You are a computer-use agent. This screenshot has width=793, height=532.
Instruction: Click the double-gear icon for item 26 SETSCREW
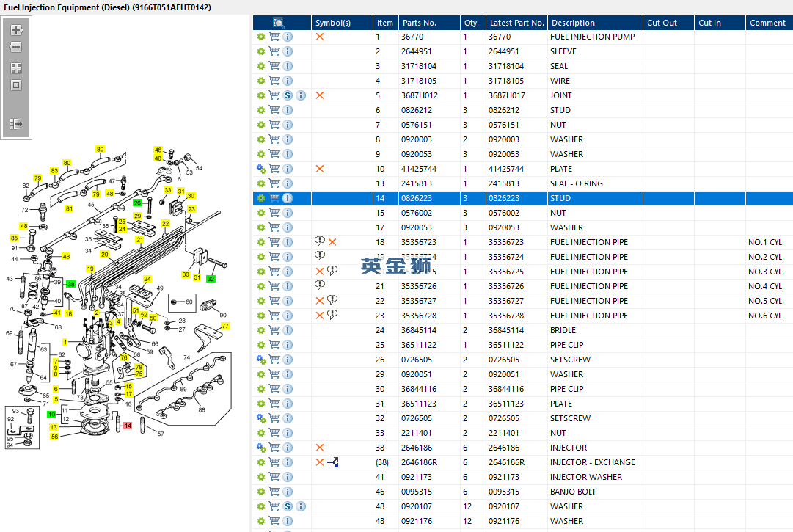pos(261,359)
